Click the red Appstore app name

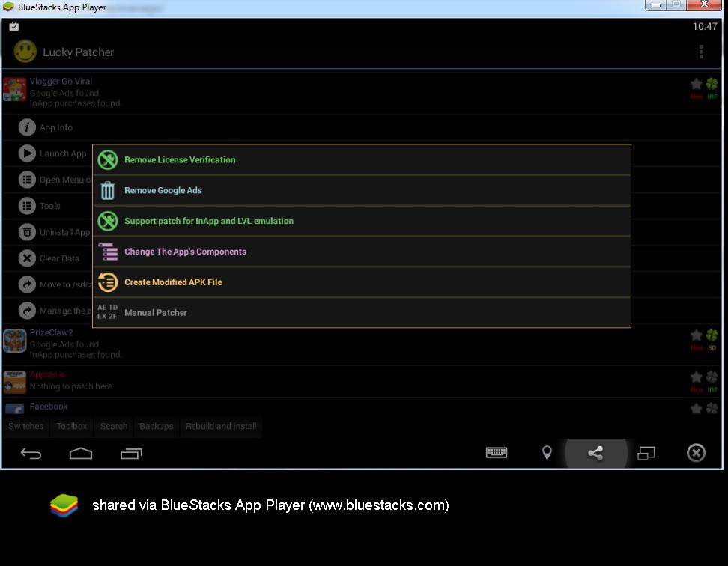click(47, 374)
